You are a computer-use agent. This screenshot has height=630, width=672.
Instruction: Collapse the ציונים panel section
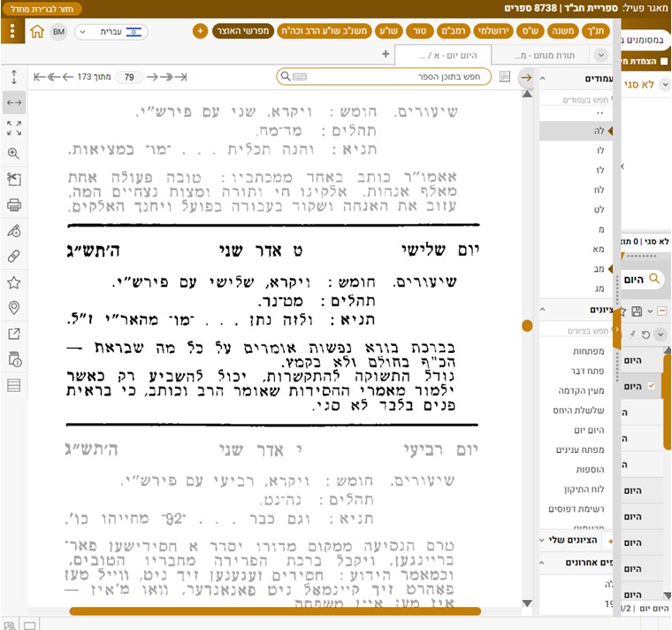click(543, 310)
